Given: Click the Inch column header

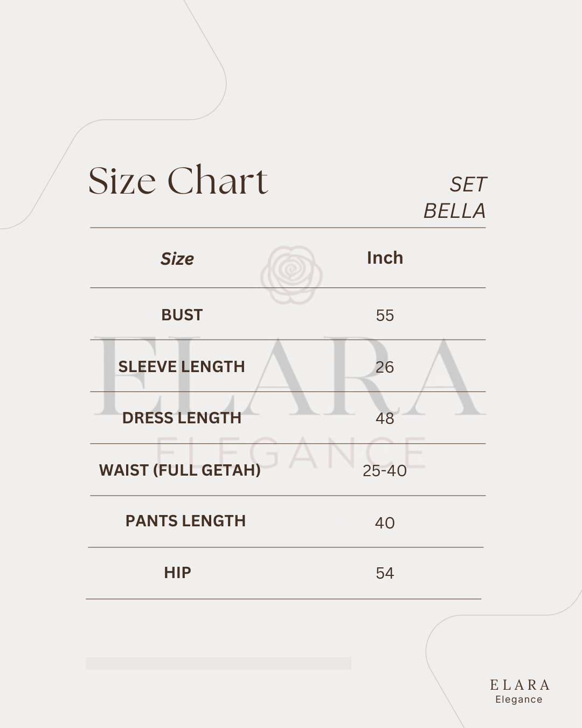Looking at the screenshot, I should [x=385, y=258].
